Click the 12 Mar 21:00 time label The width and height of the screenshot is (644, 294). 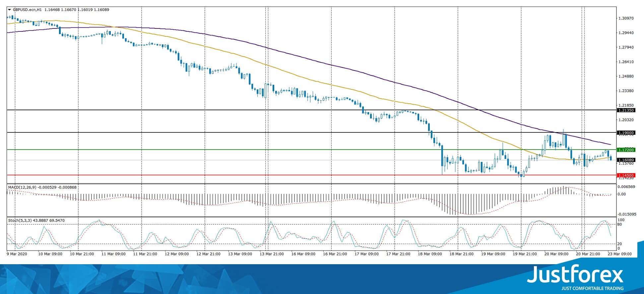[x=209, y=254]
